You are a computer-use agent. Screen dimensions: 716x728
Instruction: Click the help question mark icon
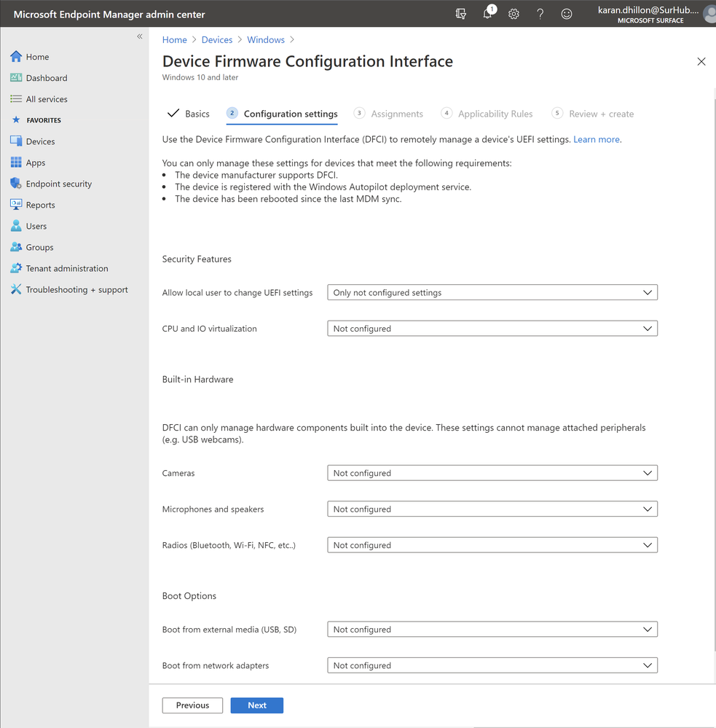coord(540,14)
